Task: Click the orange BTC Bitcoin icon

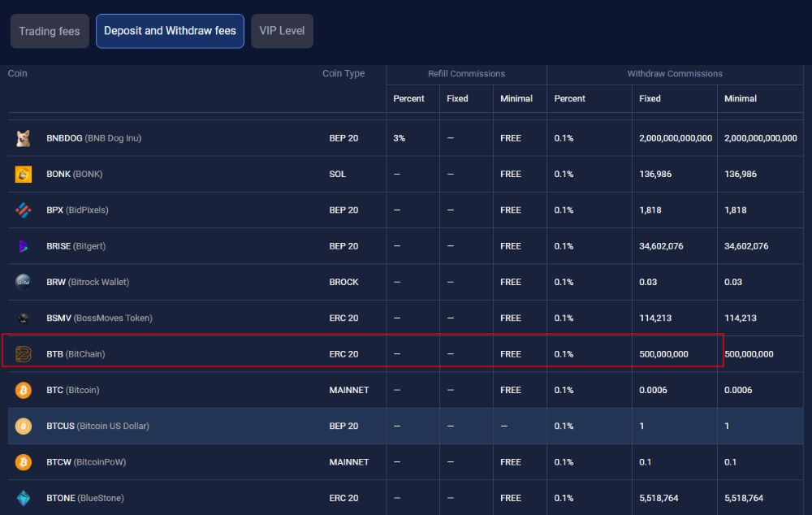Action: pos(24,390)
